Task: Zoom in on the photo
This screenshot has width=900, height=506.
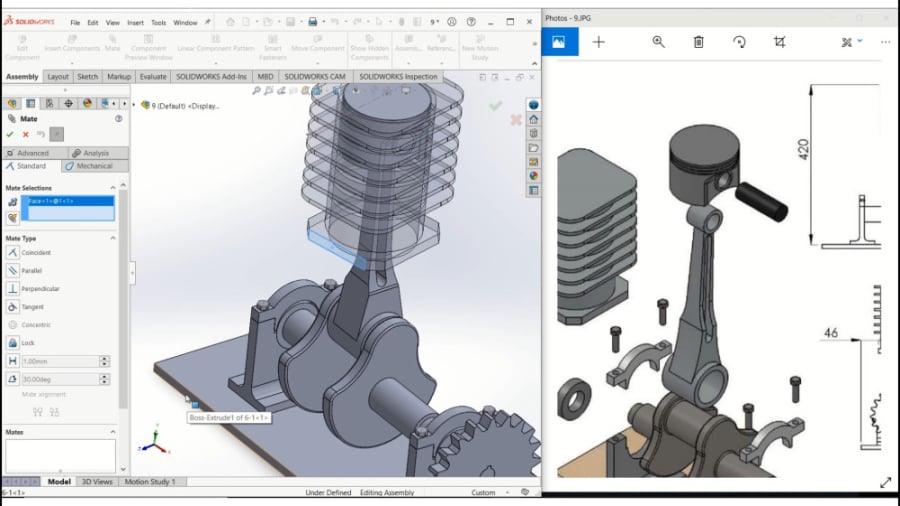Action: coord(658,42)
